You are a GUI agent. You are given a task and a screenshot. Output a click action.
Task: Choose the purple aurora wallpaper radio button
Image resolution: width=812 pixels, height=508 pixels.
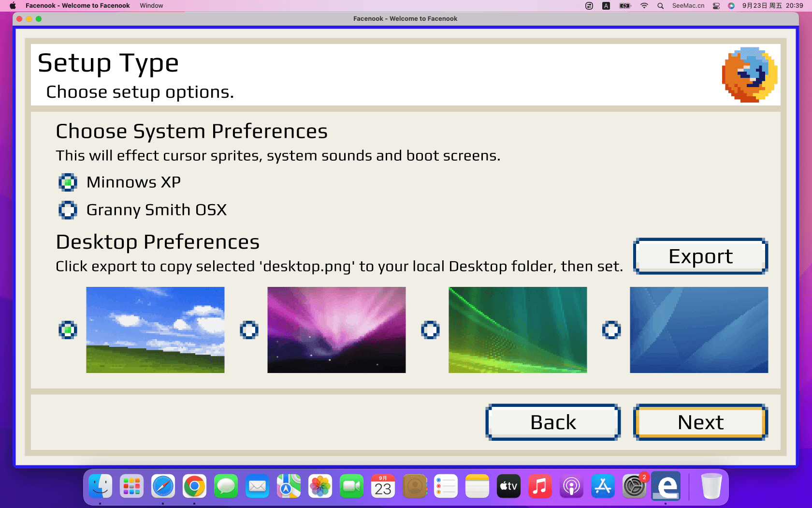point(249,330)
